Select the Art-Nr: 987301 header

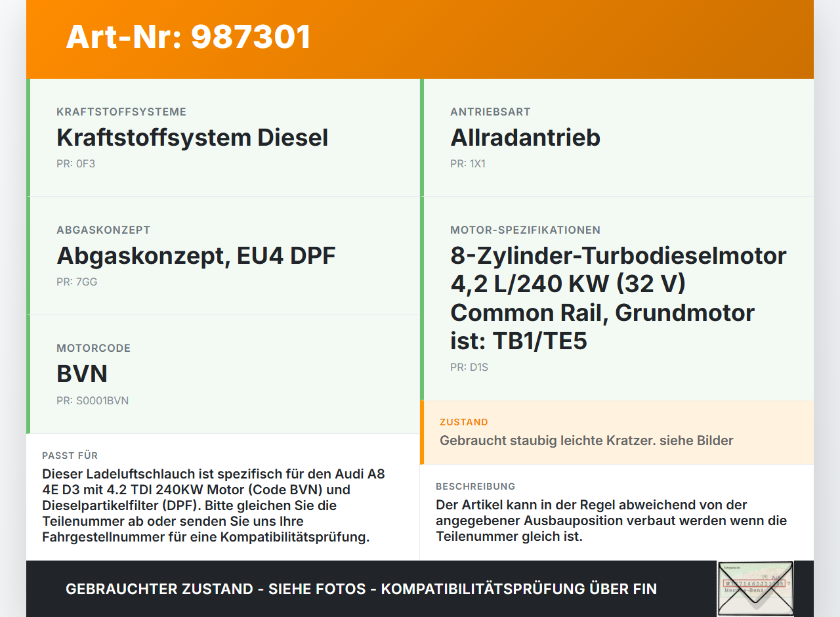[188, 37]
